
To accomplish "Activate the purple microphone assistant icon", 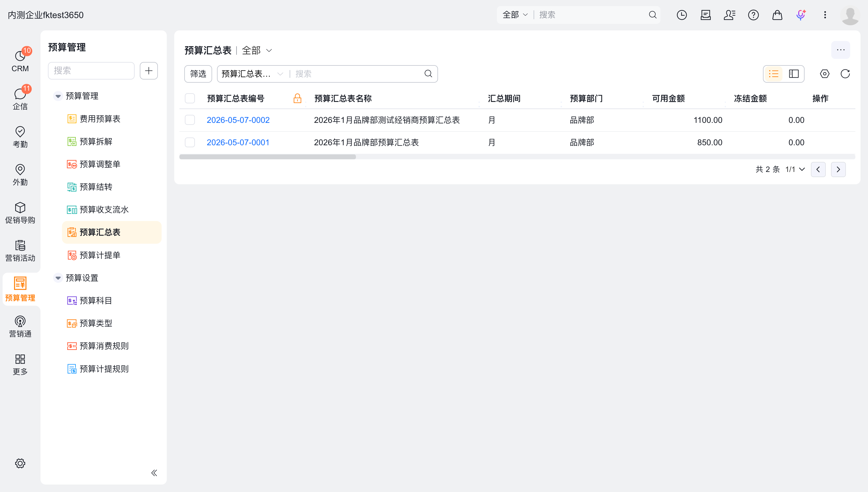I will 801,15.
